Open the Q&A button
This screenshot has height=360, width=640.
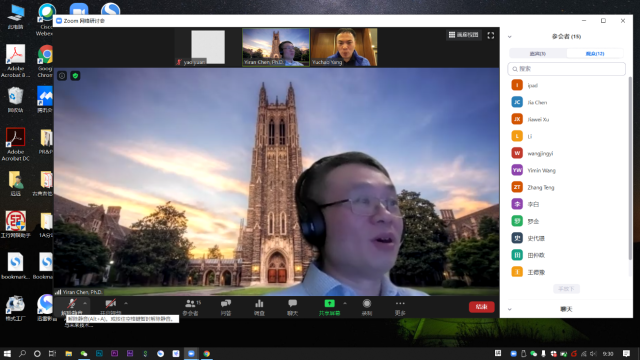[226, 307]
